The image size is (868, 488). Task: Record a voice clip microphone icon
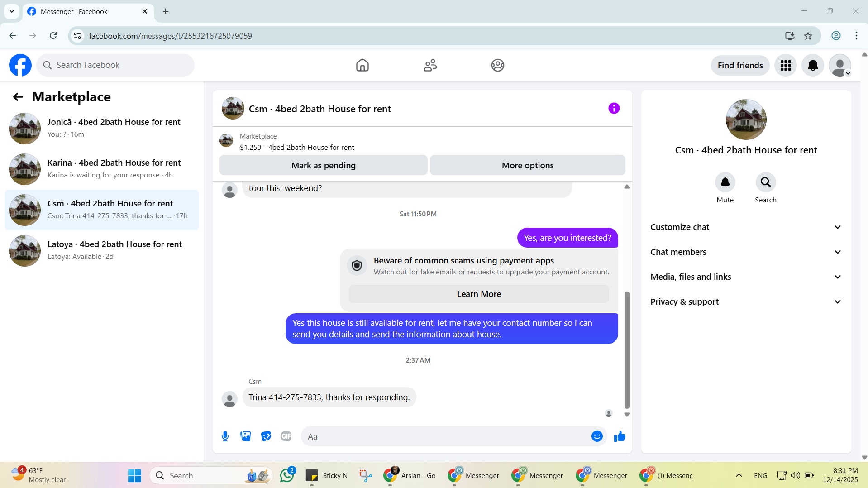coord(225,436)
